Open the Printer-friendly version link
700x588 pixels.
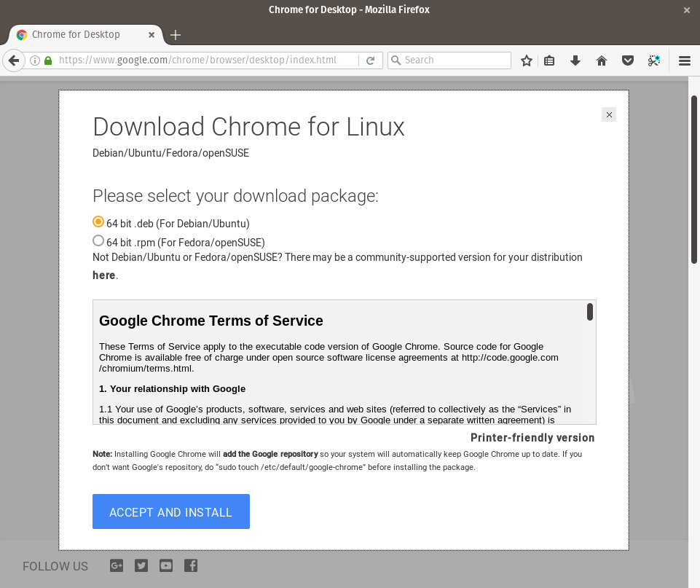532,438
